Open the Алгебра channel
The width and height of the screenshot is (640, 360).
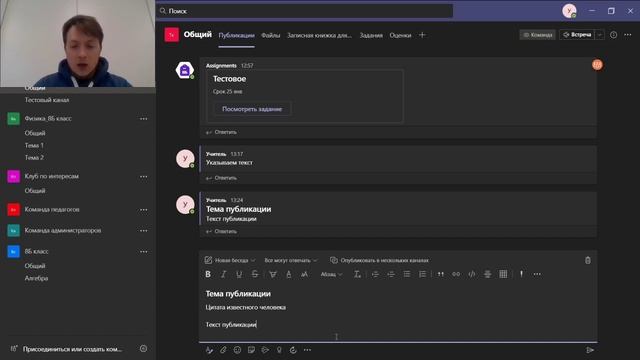(36, 278)
